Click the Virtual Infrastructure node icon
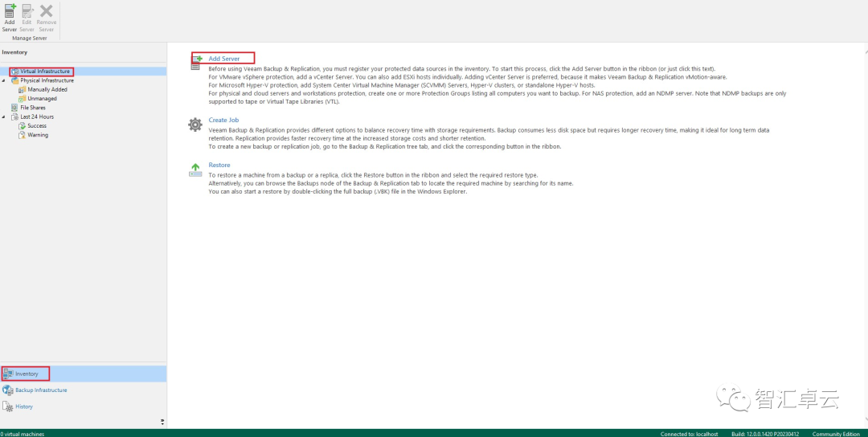 15,72
